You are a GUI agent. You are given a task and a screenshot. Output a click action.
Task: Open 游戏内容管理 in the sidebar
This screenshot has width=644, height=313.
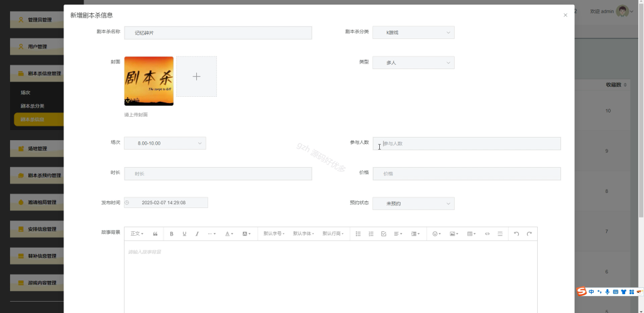(37, 283)
